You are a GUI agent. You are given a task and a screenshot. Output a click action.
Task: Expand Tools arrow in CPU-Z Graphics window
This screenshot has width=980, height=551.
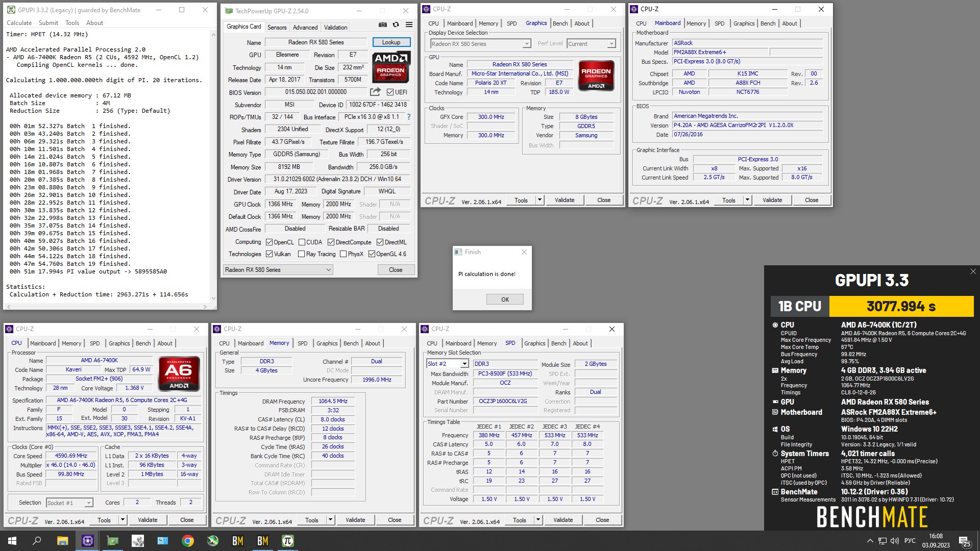click(540, 200)
